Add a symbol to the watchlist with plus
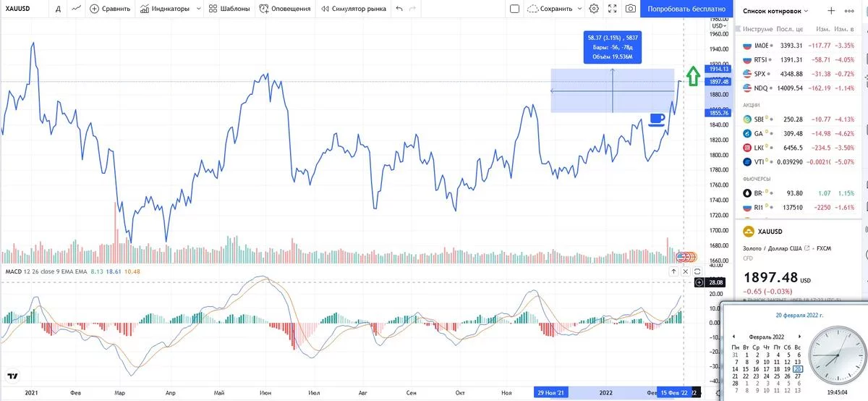 (831, 11)
